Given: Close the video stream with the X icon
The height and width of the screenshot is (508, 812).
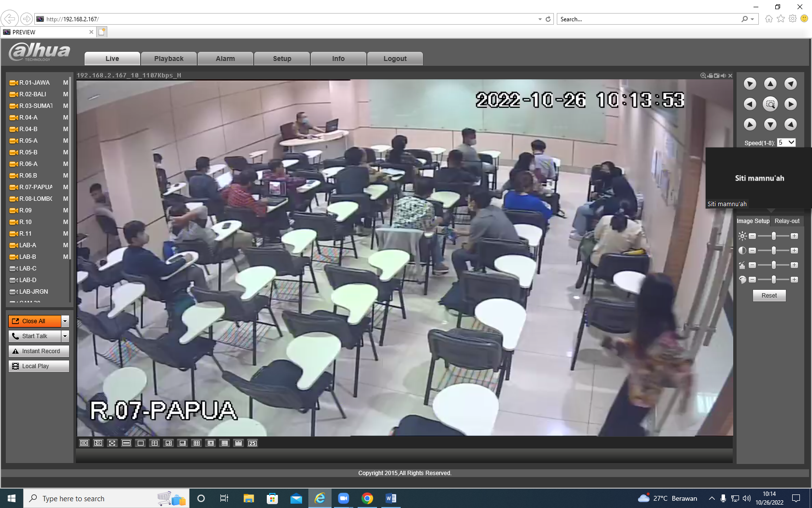Looking at the screenshot, I should tap(730, 75).
